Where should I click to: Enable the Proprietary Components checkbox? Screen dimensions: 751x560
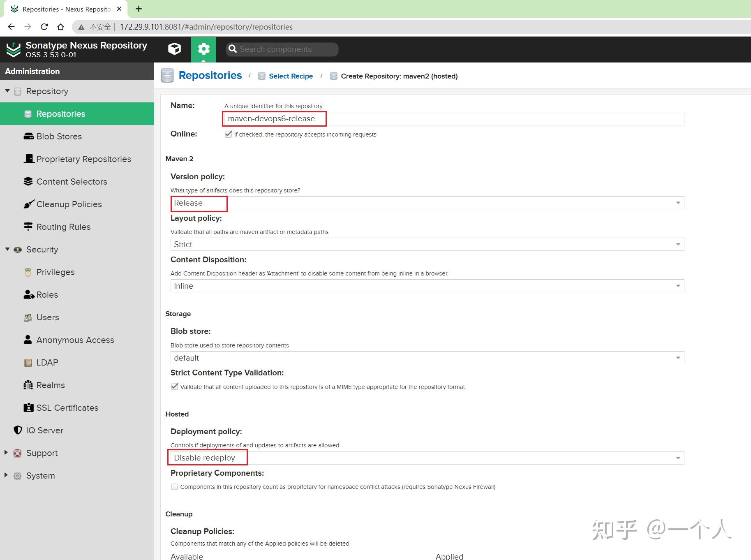click(174, 486)
